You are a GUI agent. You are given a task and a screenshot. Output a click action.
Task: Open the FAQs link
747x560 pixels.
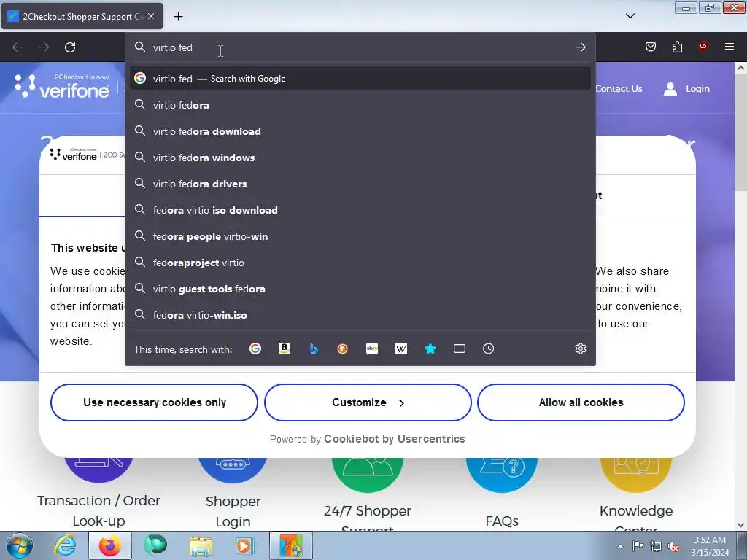coord(502,521)
